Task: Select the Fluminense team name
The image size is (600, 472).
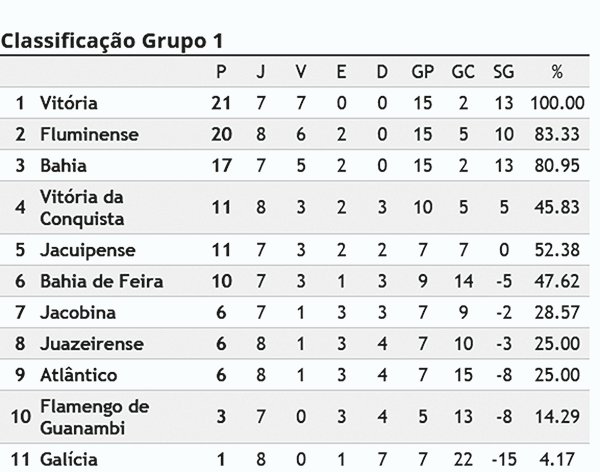Action: pos(90,134)
